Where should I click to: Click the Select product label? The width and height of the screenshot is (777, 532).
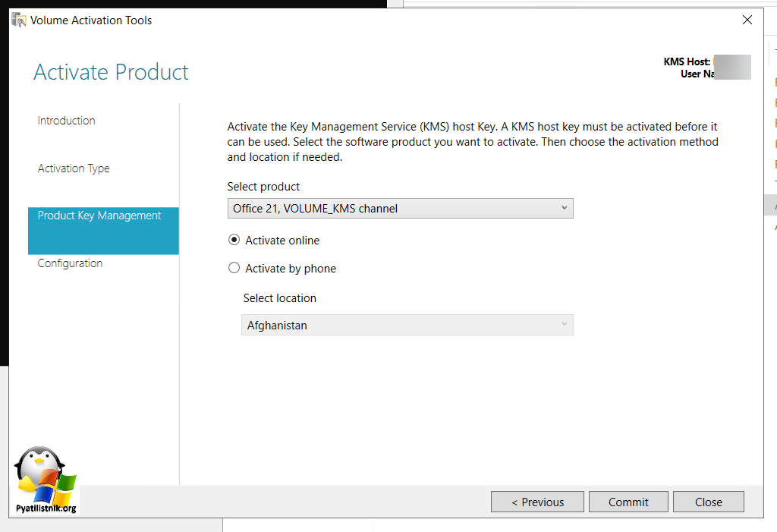(x=263, y=187)
